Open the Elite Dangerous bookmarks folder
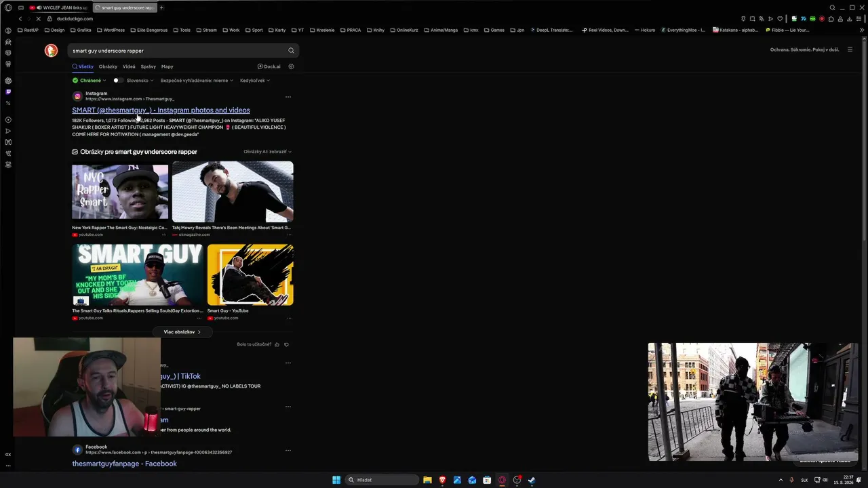The height and width of the screenshot is (488, 868). pos(150,30)
